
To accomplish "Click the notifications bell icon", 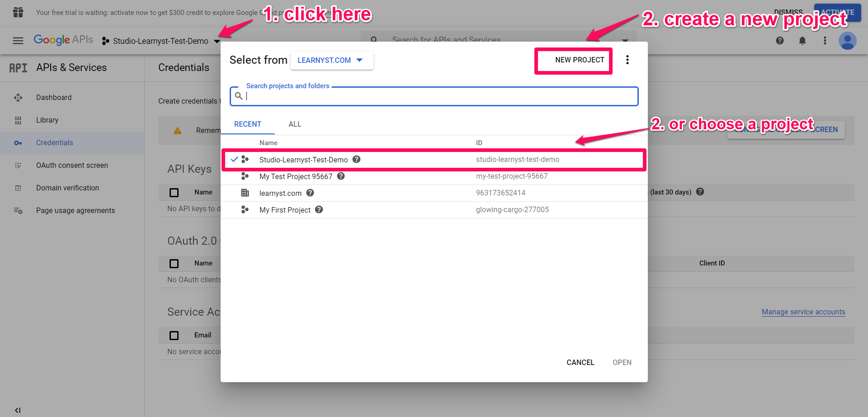I will point(802,41).
